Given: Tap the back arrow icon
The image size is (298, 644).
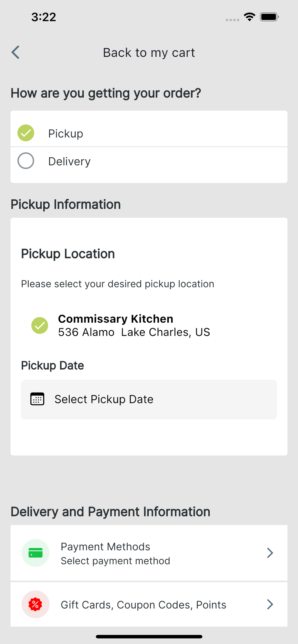Looking at the screenshot, I should pos(15,52).
